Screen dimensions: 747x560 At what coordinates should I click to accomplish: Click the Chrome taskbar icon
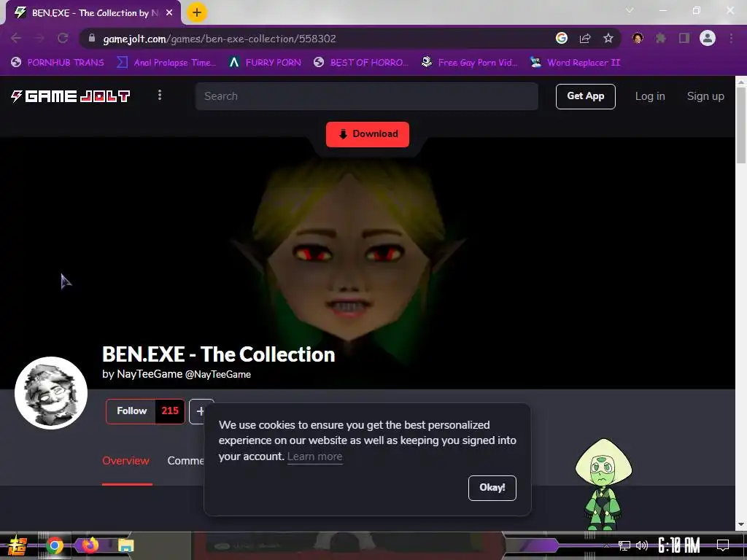tap(55, 545)
